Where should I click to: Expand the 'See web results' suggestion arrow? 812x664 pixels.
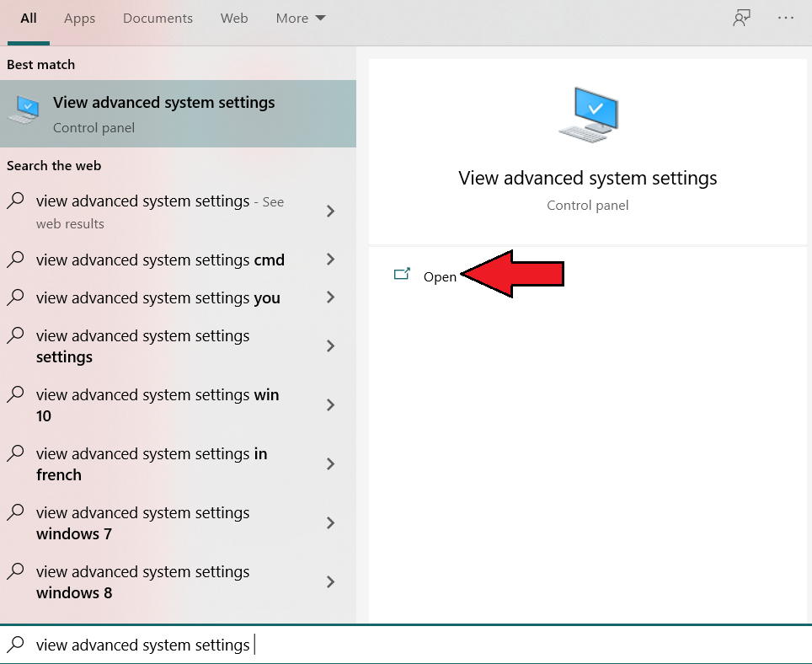click(331, 212)
